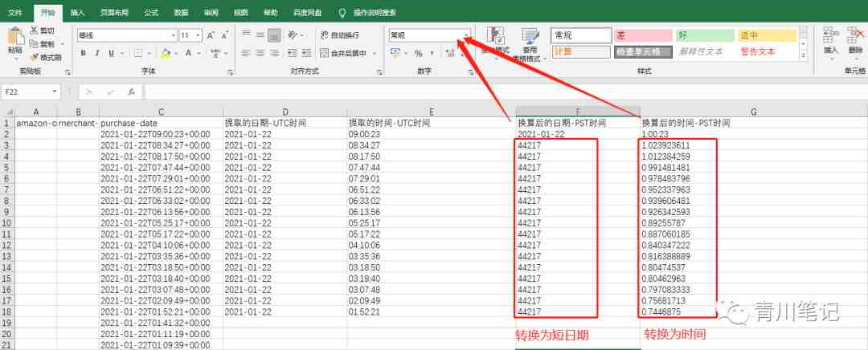Open the Name Box dropdown arrow
The width and height of the screenshot is (868, 350).
click(x=55, y=92)
